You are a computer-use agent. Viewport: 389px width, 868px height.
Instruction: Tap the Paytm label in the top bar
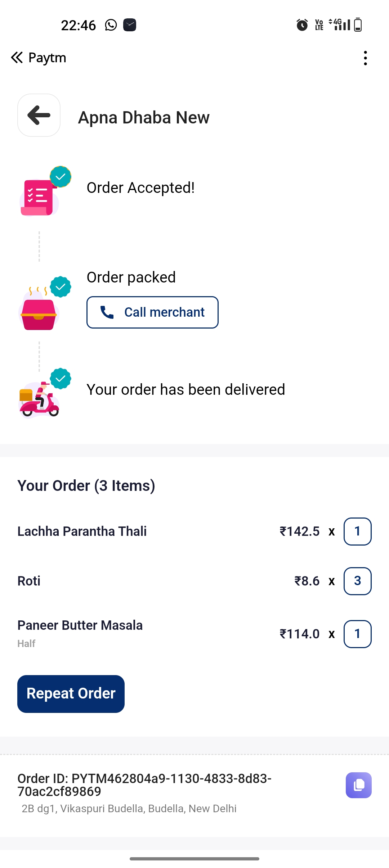coord(47,58)
